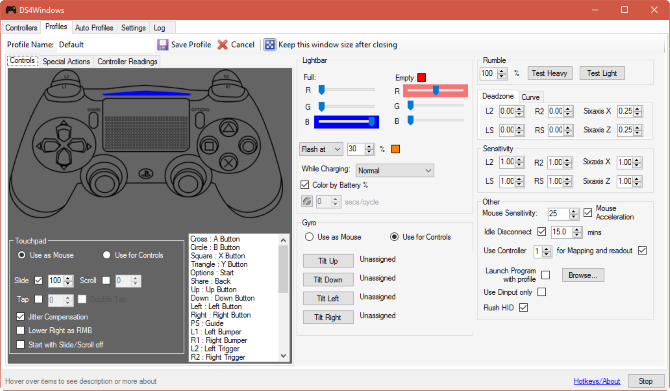This screenshot has width=670, height=391.
Task: Click the red Empty lightbar color swatch
Action: (x=421, y=77)
